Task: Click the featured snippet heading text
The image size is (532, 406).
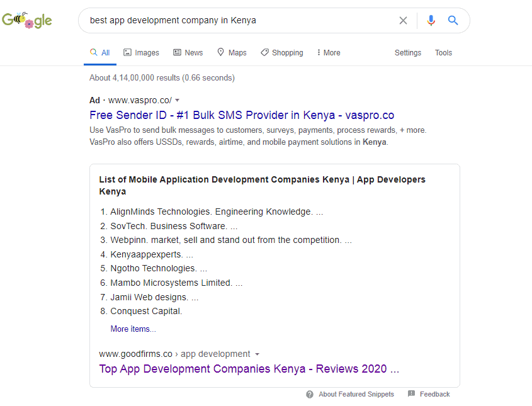Action: coord(263,186)
